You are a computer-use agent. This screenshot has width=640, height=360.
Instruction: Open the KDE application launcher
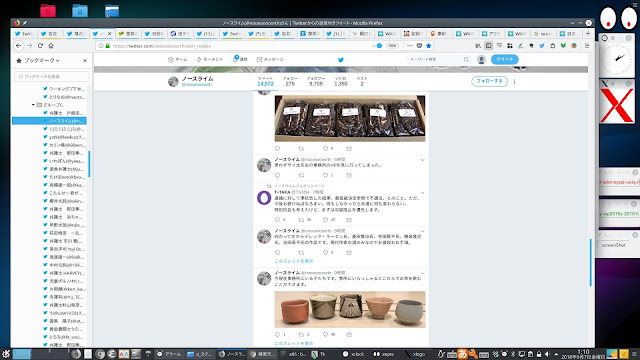(6, 354)
